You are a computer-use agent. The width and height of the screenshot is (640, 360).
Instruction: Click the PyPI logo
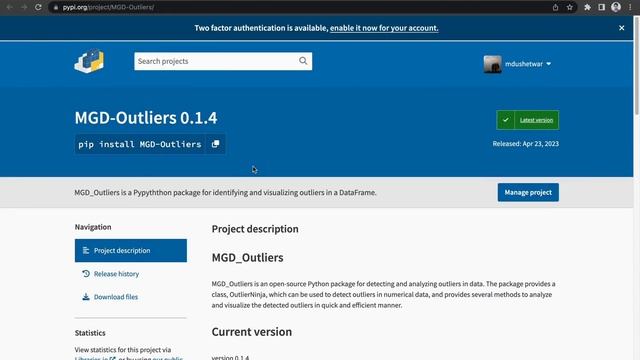[x=89, y=61]
